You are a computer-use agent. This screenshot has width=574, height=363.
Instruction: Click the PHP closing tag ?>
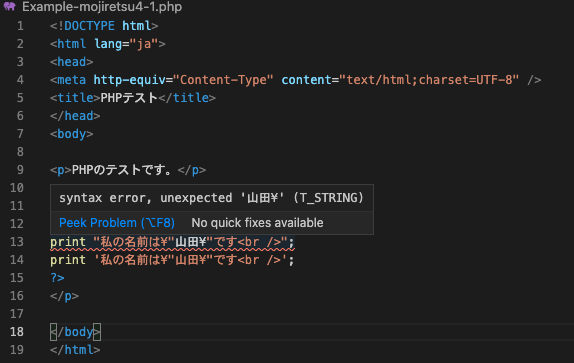tap(57, 278)
